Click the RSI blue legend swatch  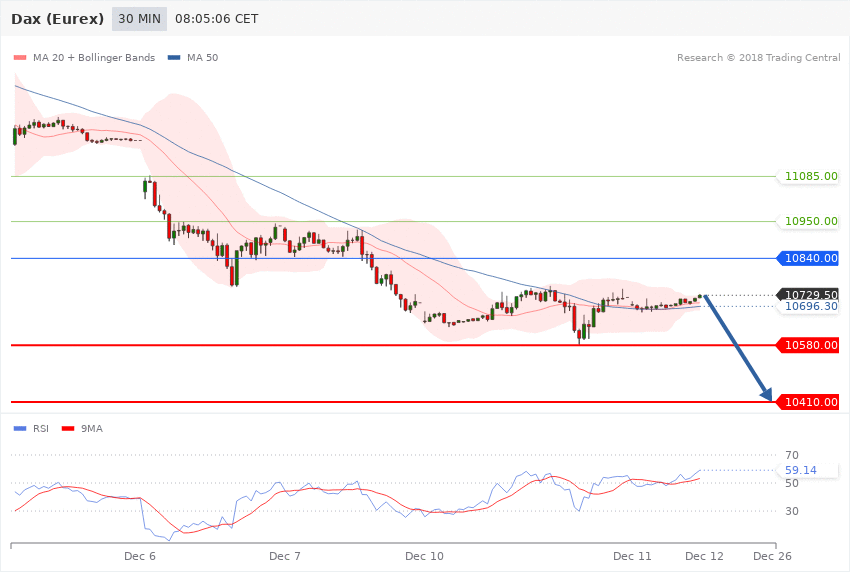pos(20,429)
